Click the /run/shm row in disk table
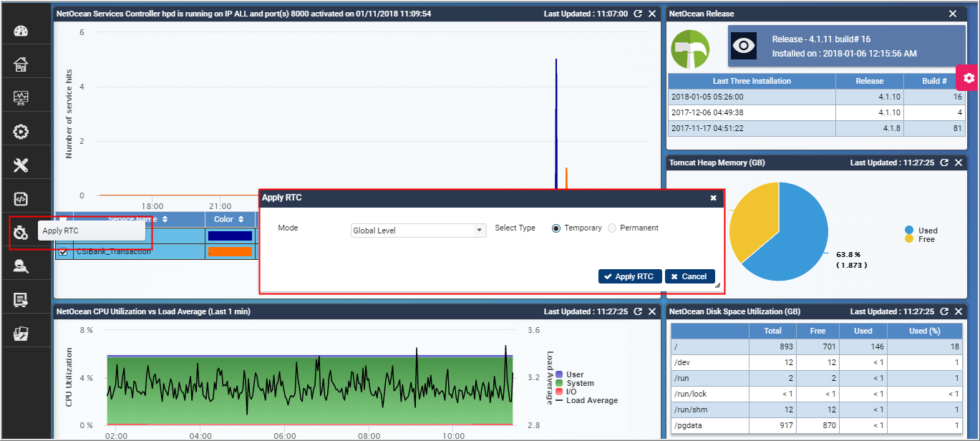 (x=818, y=410)
